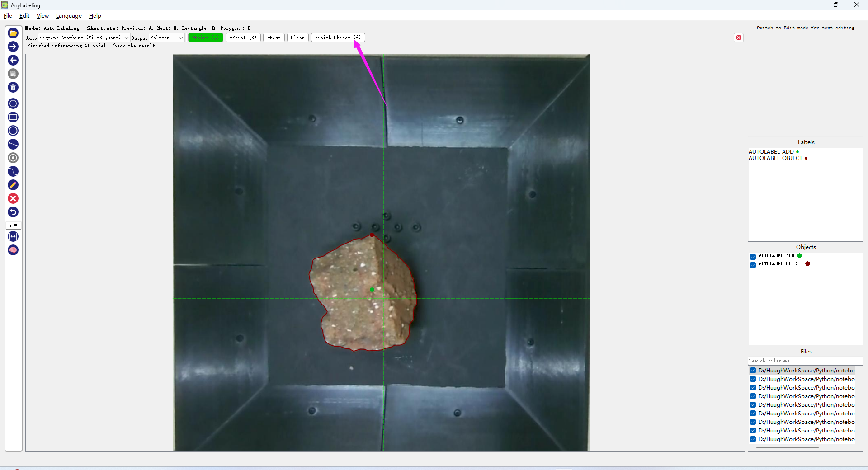This screenshot has height=470, width=868.
Task: Click the Finish Object (f) button
Action: click(x=337, y=38)
